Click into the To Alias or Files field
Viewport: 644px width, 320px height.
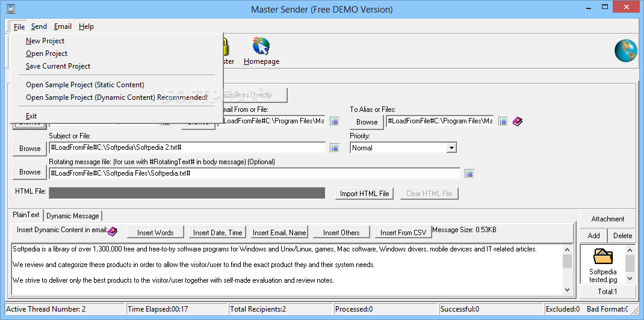[x=439, y=122]
